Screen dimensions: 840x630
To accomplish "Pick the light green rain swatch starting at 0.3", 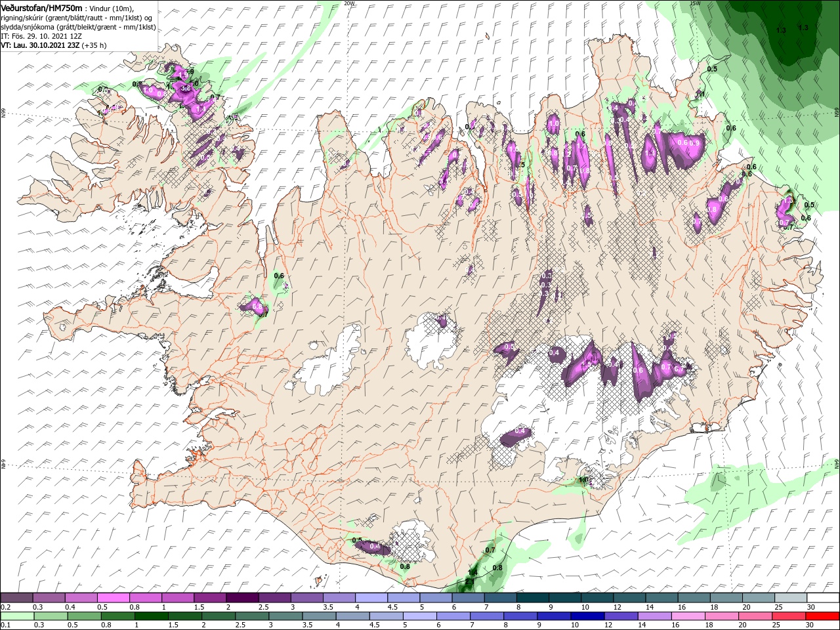I will pos(51,616).
